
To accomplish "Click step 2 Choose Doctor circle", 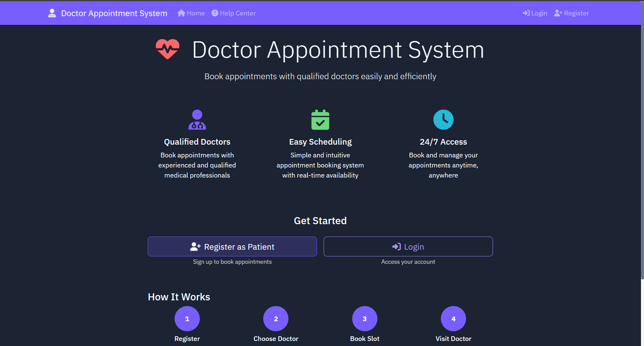I will tap(276, 318).
